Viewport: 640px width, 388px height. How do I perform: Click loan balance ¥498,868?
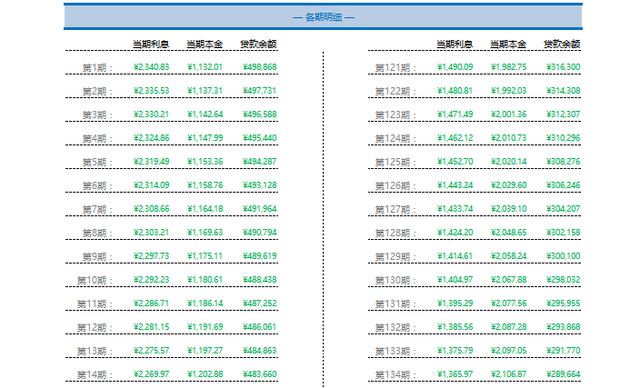pyautogui.click(x=260, y=67)
